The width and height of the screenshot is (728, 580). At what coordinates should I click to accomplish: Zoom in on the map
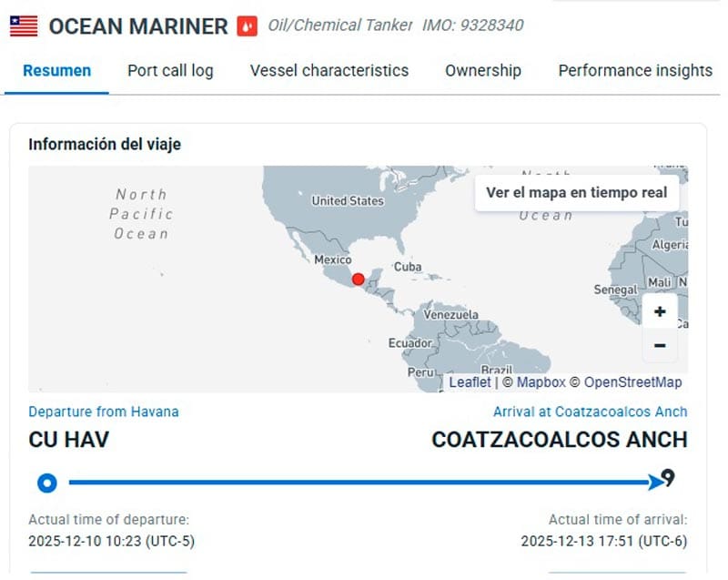[660, 311]
